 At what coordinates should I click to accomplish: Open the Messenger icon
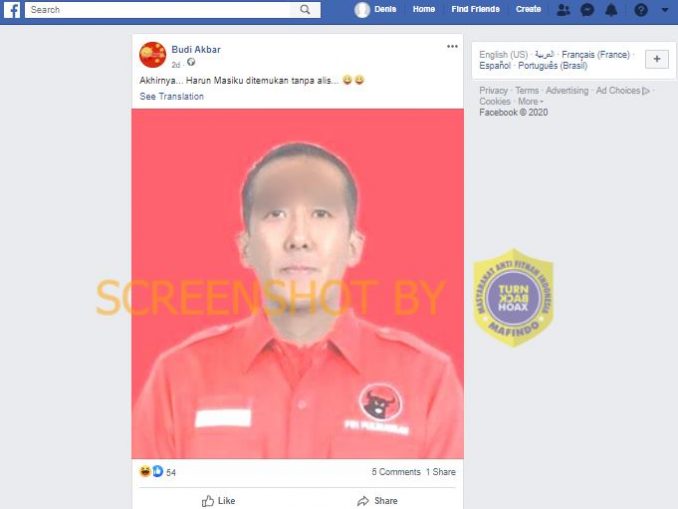click(587, 10)
